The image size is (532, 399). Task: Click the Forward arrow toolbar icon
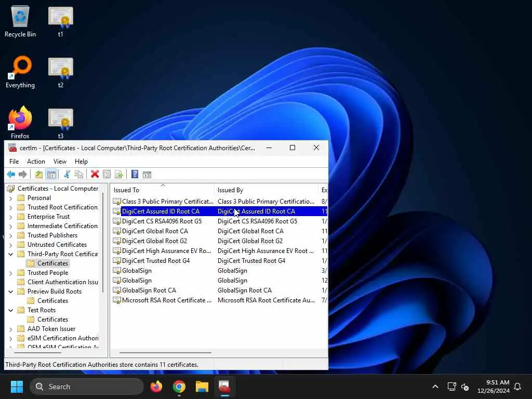tap(23, 175)
